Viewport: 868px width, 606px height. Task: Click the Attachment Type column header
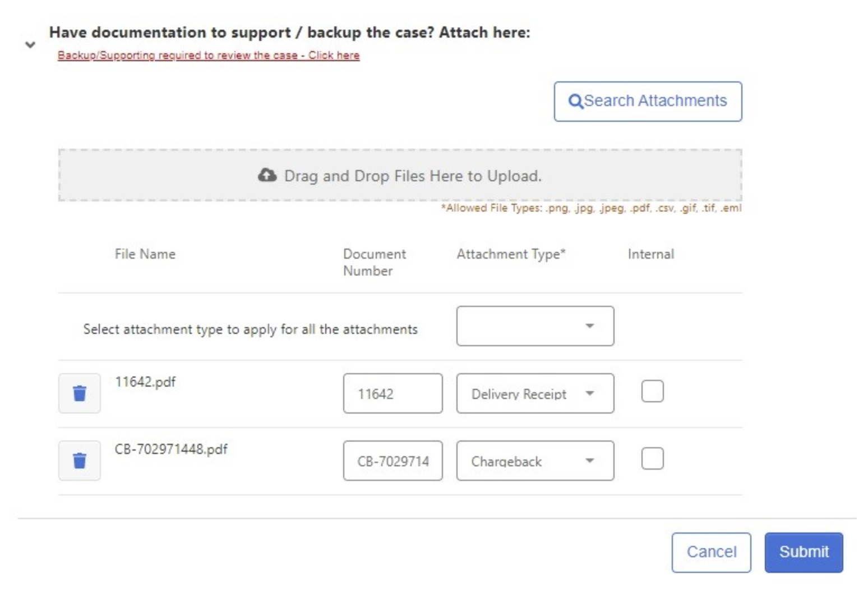coord(511,254)
